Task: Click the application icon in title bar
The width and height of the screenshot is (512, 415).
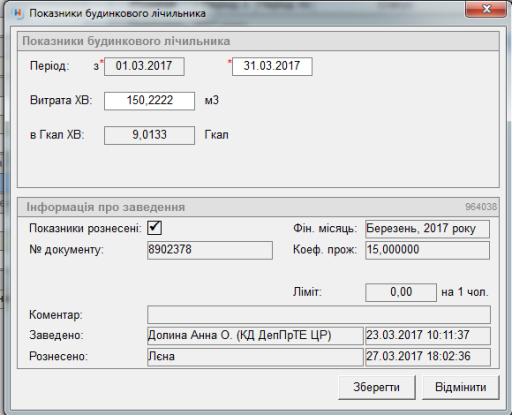Action: [x=18, y=13]
